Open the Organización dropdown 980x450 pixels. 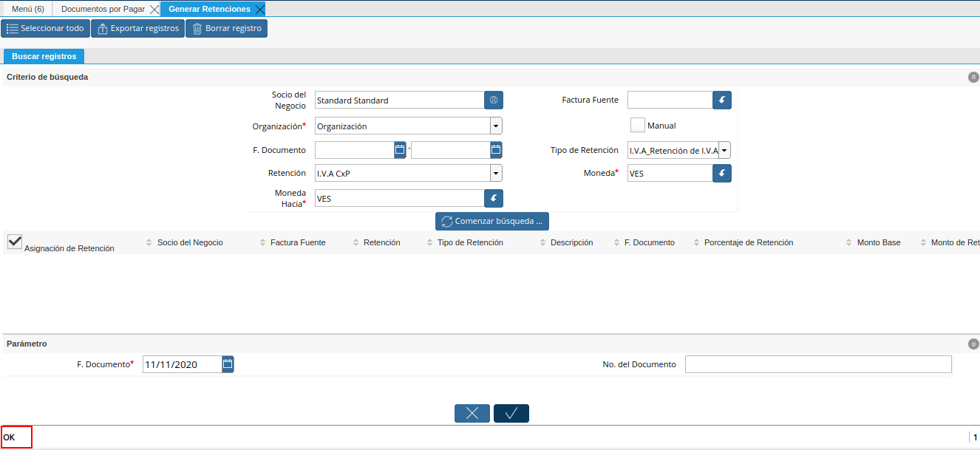tap(496, 126)
